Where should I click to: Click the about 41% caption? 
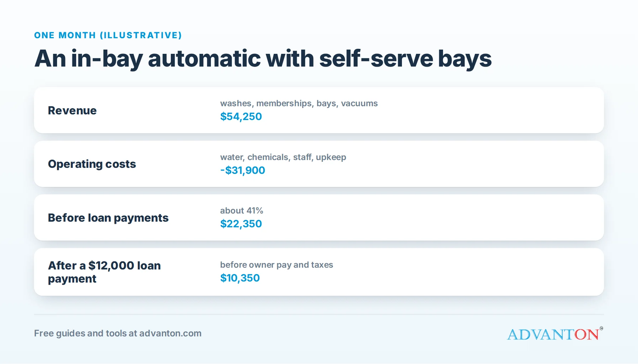coord(242,211)
